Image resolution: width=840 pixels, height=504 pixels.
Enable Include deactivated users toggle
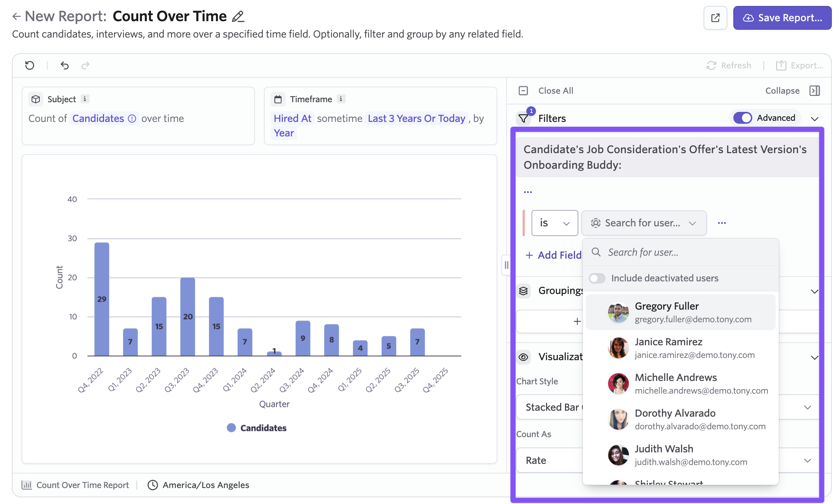click(597, 278)
